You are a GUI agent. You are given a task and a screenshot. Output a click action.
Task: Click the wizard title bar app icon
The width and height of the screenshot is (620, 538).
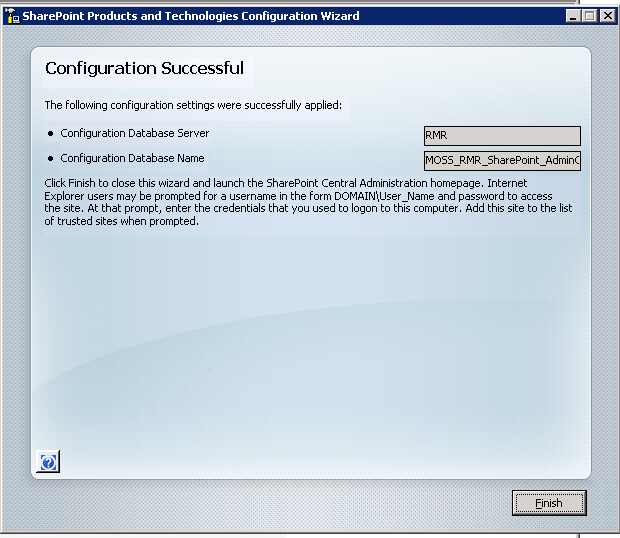[12, 16]
